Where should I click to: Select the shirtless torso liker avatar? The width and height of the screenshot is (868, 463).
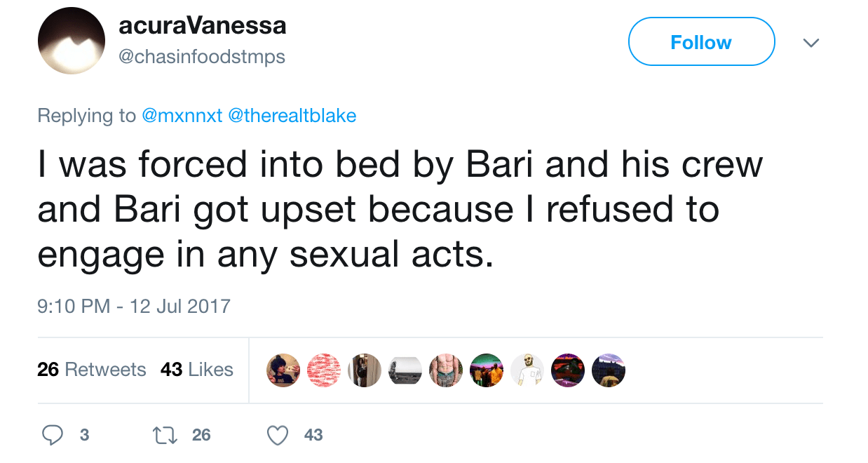click(x=446, y=370)
